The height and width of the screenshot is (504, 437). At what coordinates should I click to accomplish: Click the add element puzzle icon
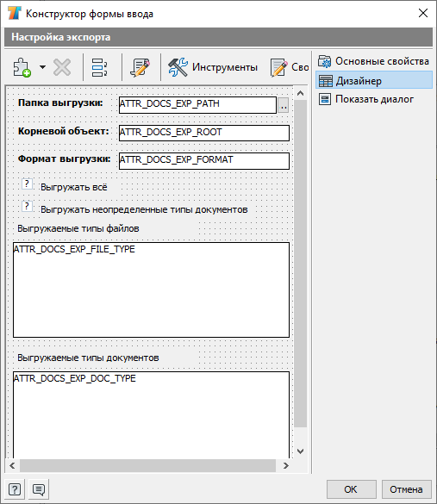(22, 67)
